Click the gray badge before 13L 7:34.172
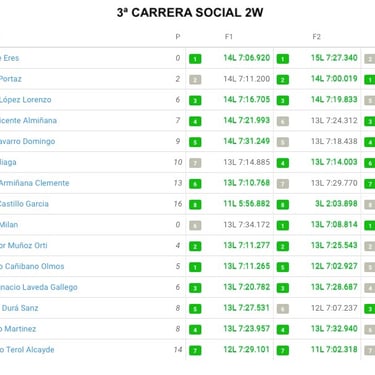Image resolution: width=375 pixels, height=375 pixels. (x=195, y=225)
